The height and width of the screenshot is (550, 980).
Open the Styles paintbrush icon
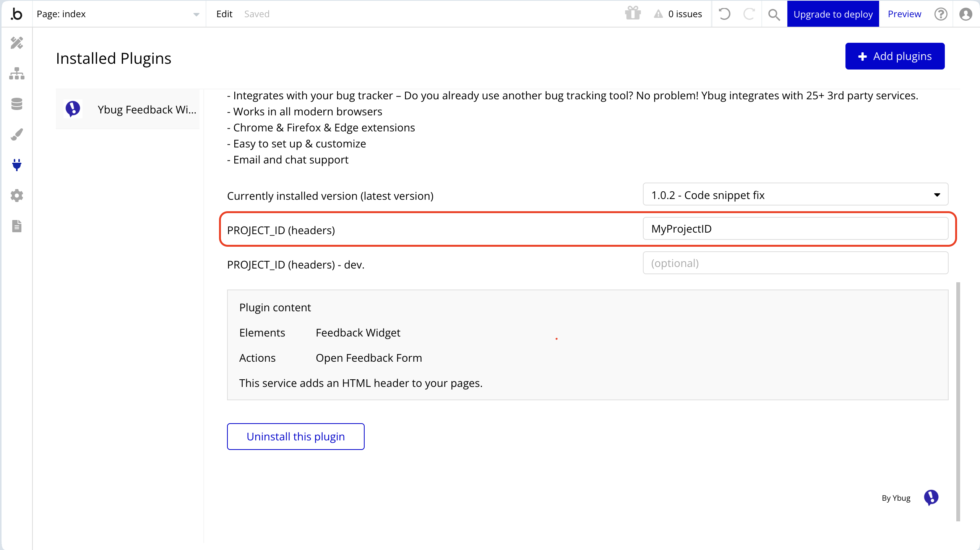[x=17, y=134]
